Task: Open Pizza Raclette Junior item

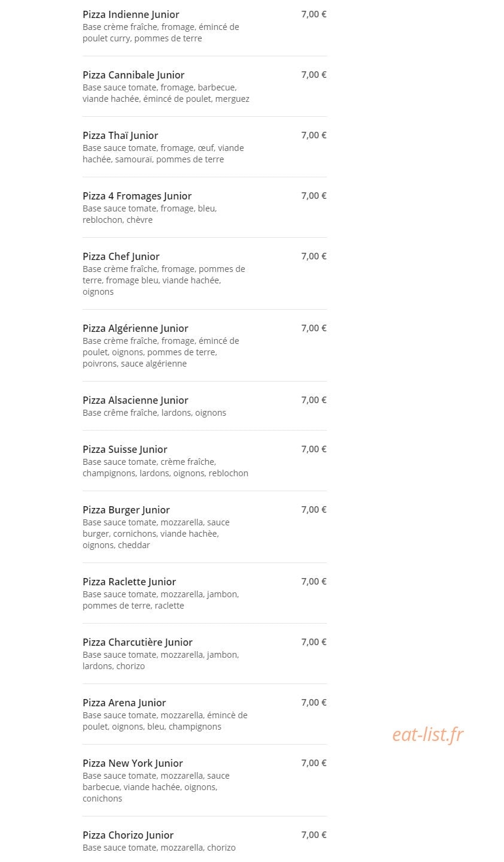Action: coord(129,582)
